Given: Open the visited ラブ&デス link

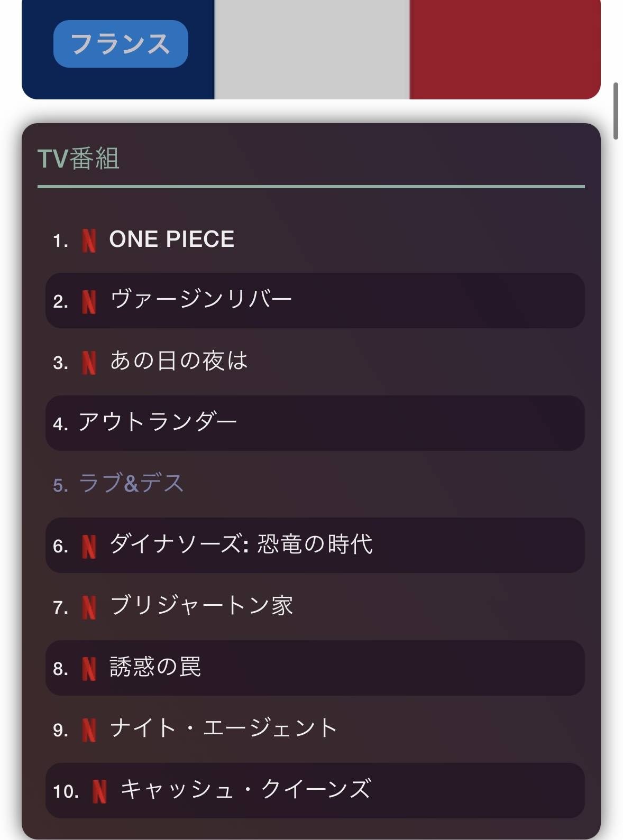Looking at the screenshot, I should [x=131, y=484].
